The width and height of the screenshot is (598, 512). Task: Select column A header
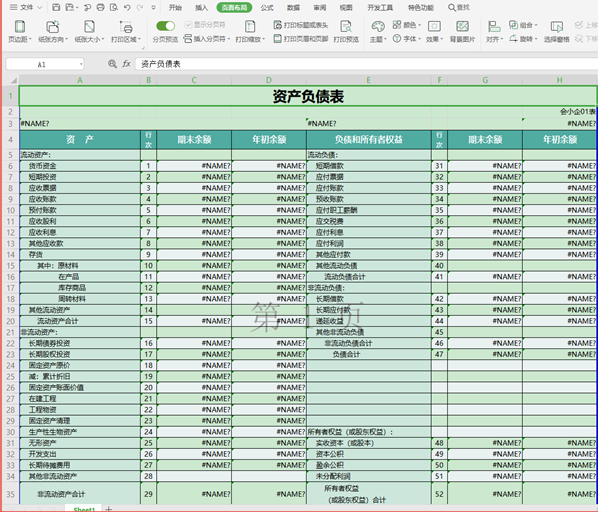[x=80, y=80]
